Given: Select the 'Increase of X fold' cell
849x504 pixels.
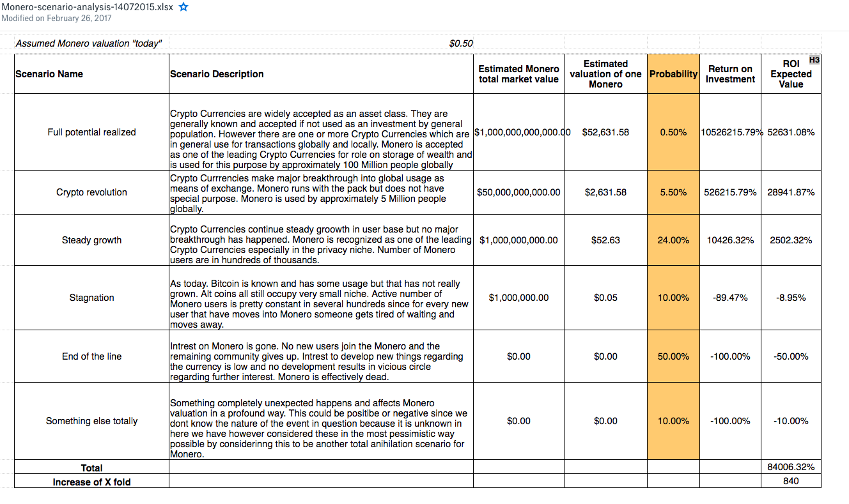Looking at the screenshot, I should 91,482.
